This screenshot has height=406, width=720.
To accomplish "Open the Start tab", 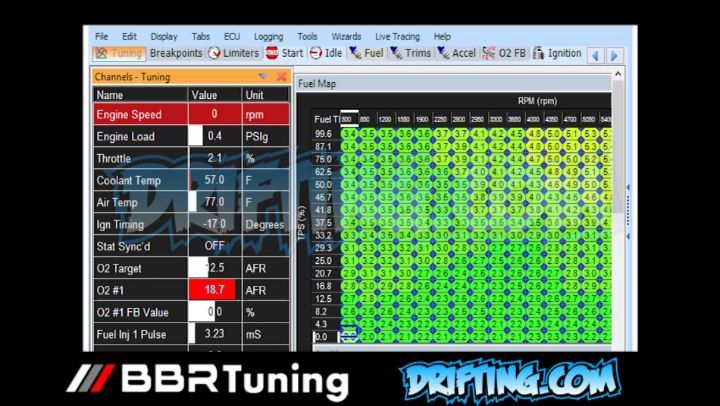I will point(284,53).
